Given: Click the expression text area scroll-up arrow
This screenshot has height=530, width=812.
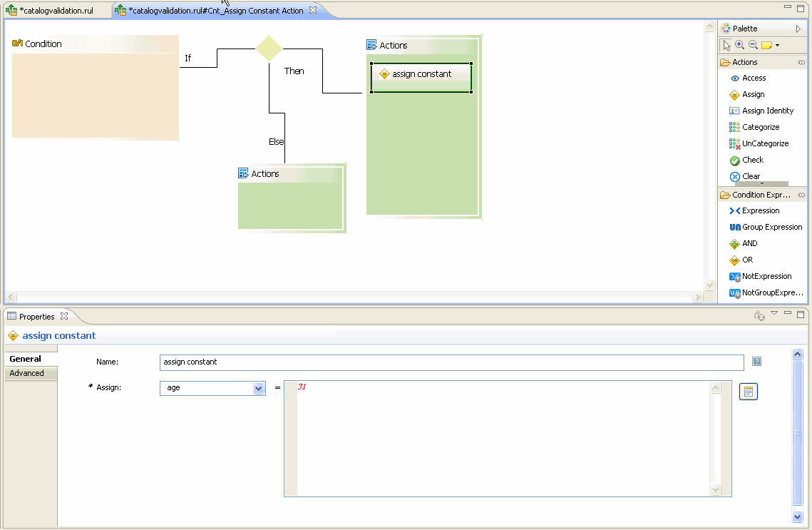Looking at the screenshot, I should pos(715,387).
